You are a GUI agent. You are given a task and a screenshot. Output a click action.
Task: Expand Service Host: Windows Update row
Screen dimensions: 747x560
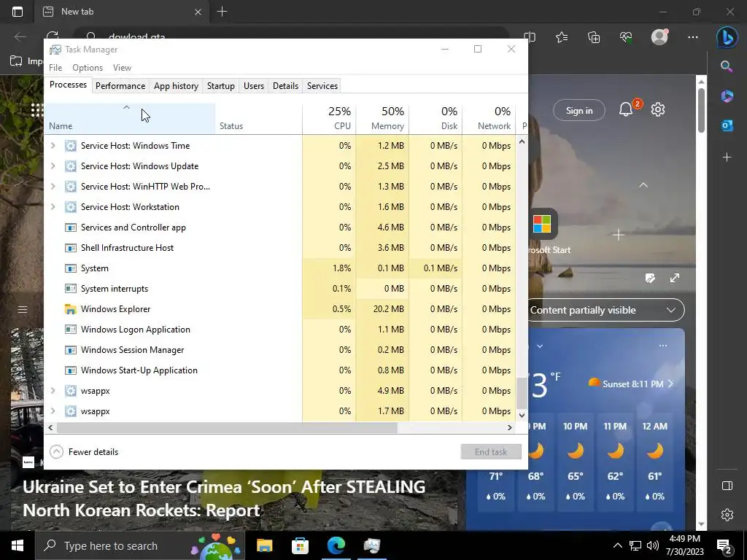[53, 166]
